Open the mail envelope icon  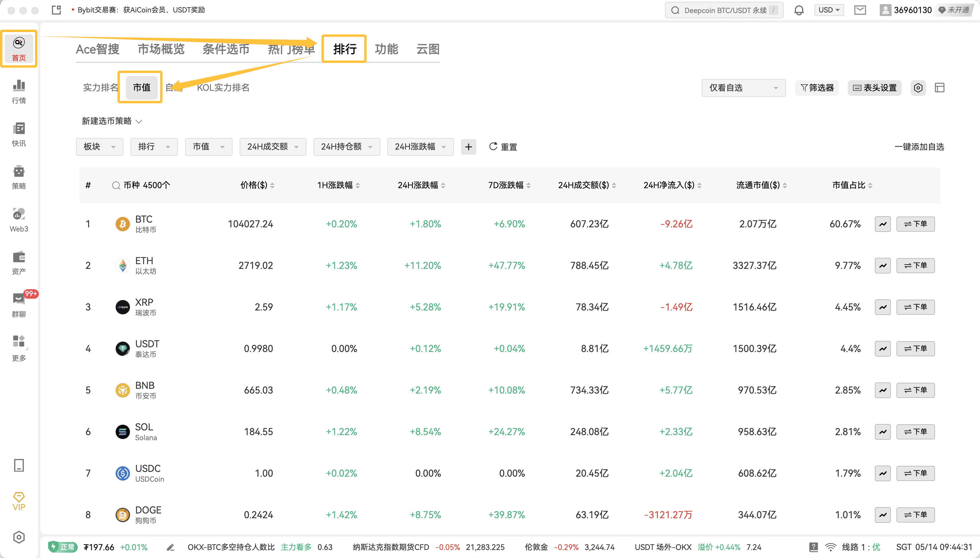[860, 10]
